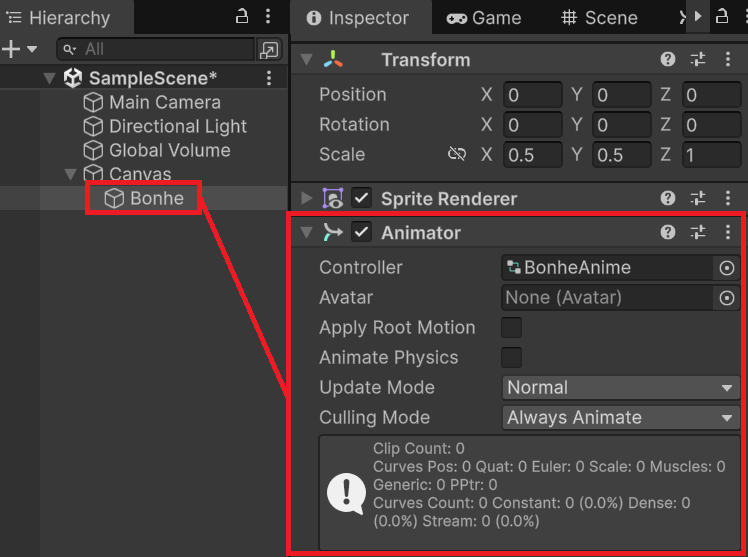The width and height of the screenshot is (748, 557).
Task: Select the Bonhe object in Hierarchy
Action: pyautogui.click(x=156, y=198)
